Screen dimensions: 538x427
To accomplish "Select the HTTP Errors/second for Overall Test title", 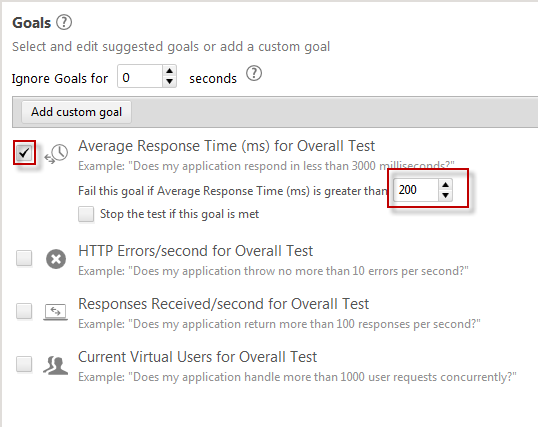I will click(196, 251).
